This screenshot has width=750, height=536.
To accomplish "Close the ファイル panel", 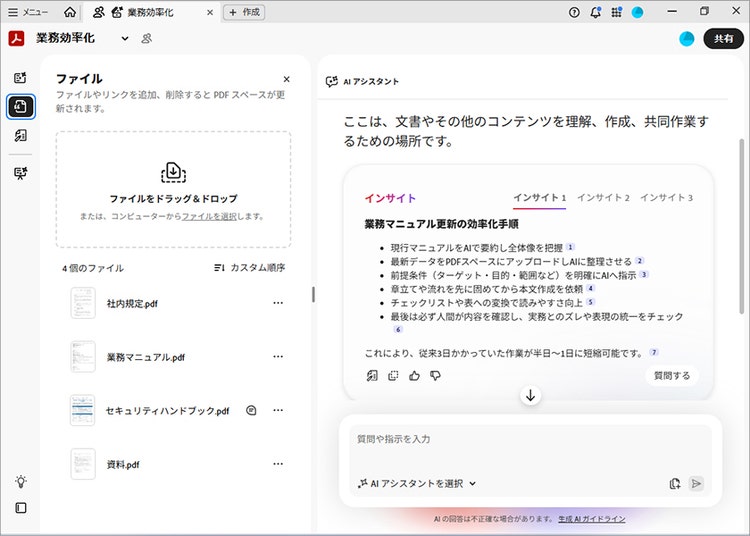I will pyautogui.click(x=287, y=79).
